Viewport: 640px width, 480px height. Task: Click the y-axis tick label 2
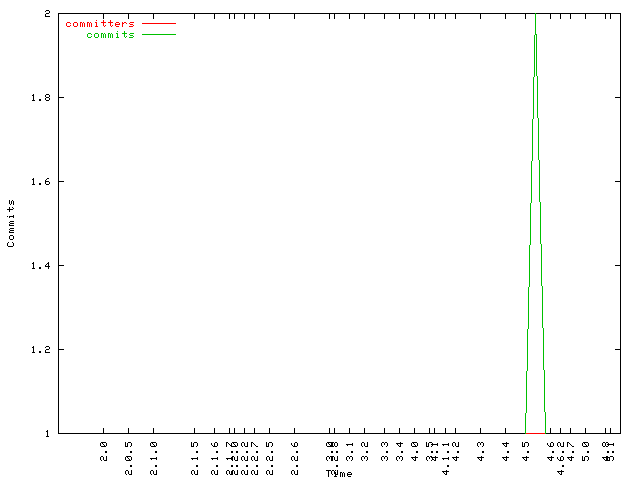[x=48, y=14]
